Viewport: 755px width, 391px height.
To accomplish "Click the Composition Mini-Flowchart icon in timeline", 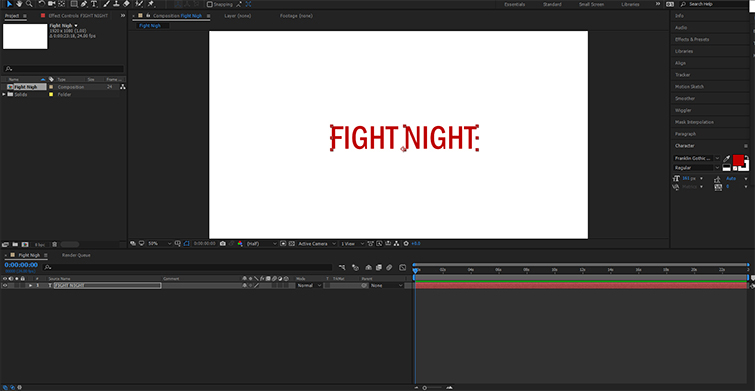I will 342,267.
